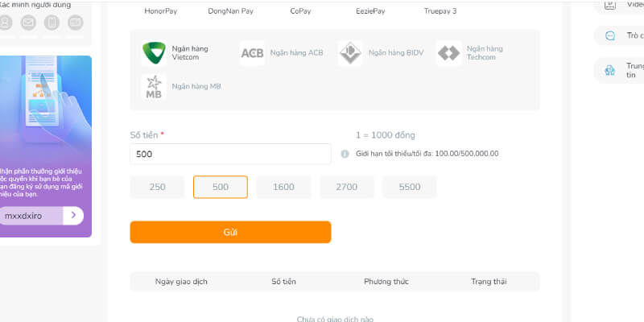Screen dimensions: 644x322
Task: Click the Trạng thái column header
Action: pos(489,282)
